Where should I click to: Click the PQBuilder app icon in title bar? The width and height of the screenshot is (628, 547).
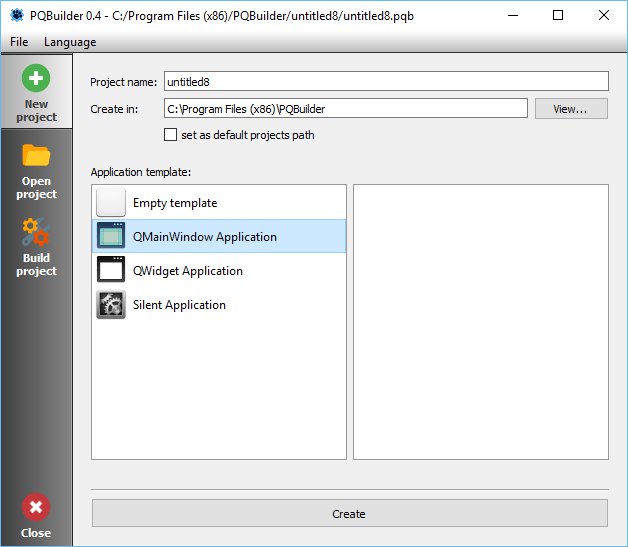(17, 16)
